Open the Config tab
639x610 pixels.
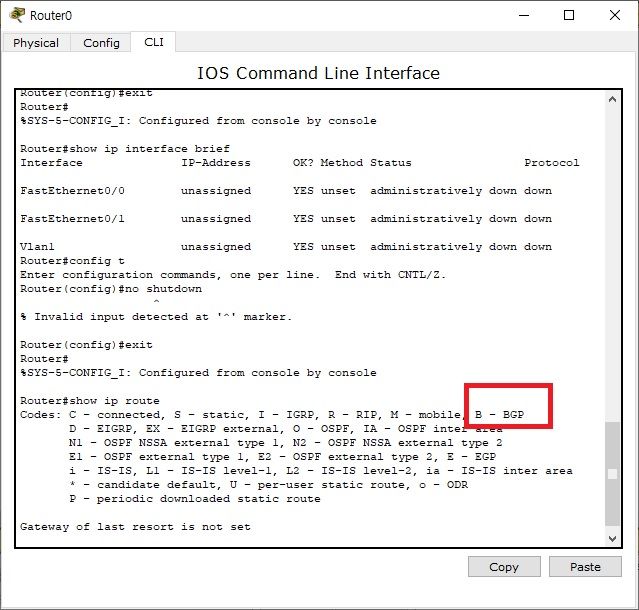point(101,43)
